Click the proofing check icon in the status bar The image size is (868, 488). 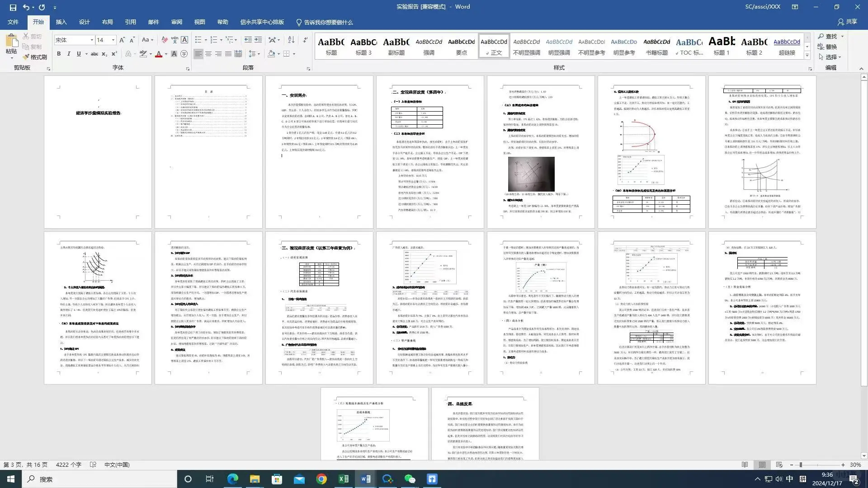point(93,465)
